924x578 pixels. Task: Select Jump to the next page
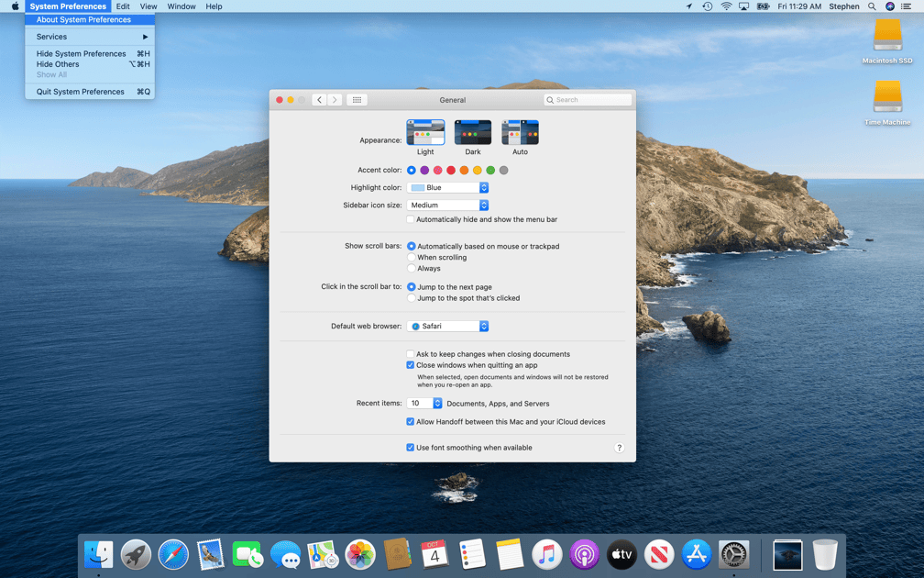[x=412, y=286]
